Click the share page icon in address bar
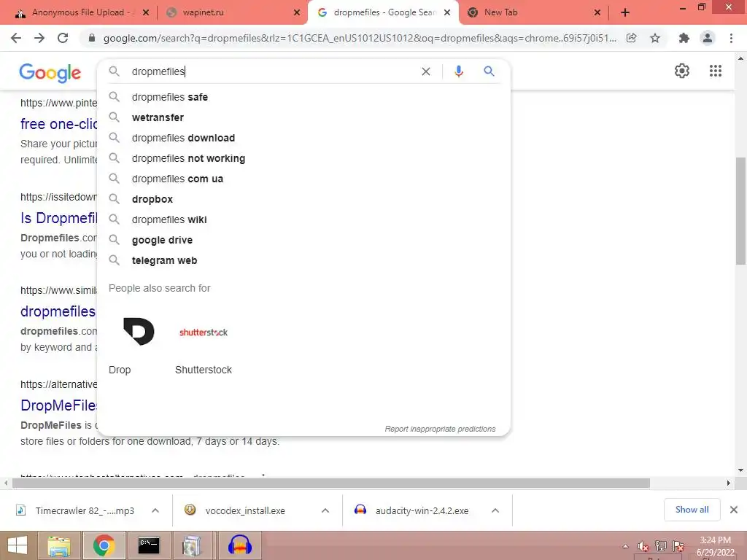The image size is (747, 560). tap(632, 38)
